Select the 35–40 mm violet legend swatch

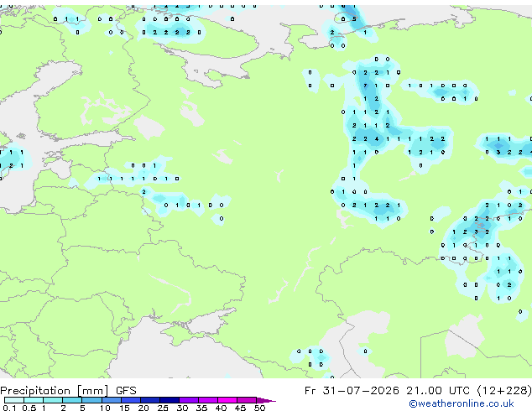207,400
